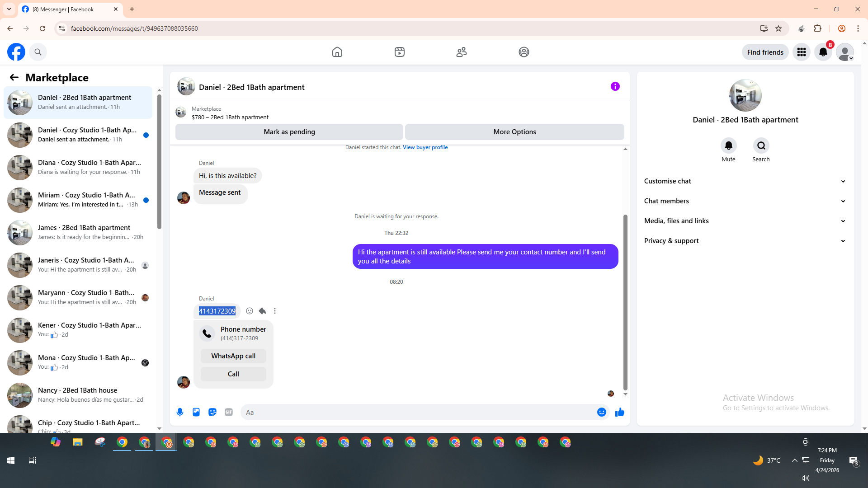Choose a sticker with the sticker icon
Viewport: 868px width, 488px height.
point(212,412)
